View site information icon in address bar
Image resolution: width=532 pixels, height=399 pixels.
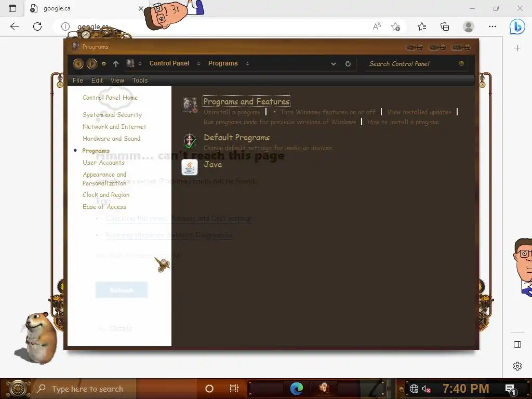coord(65,26)
